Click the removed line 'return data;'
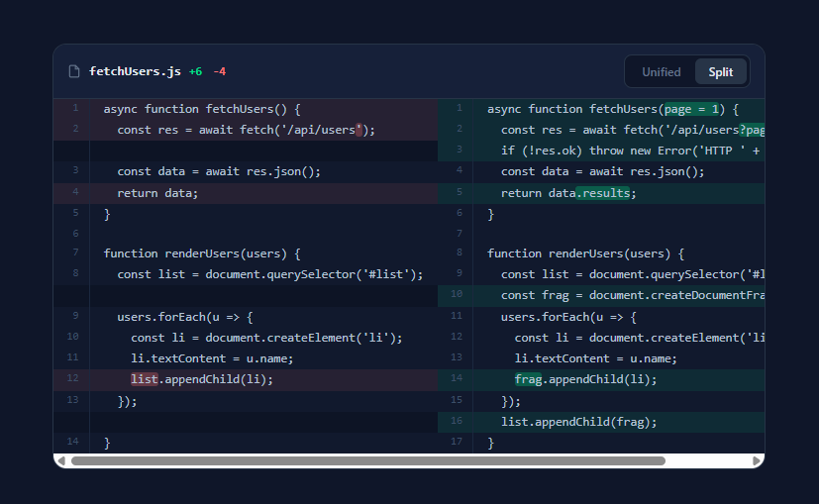 click(246, 193)
